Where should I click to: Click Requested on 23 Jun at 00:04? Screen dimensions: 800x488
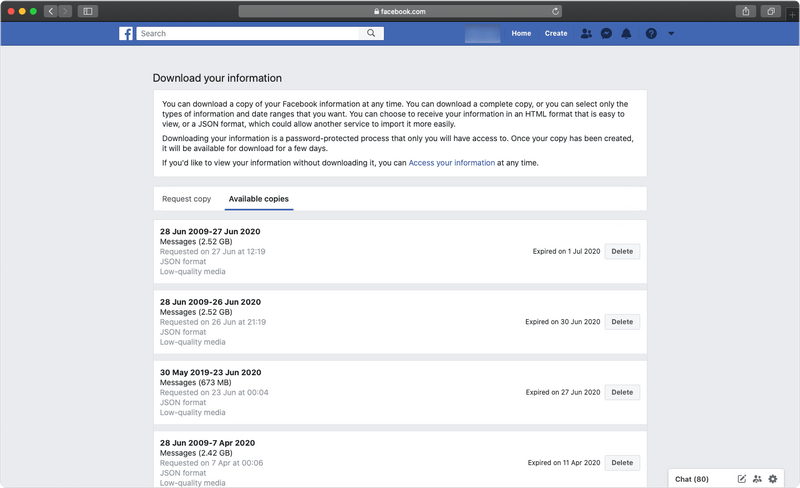(x=214, y=392)
